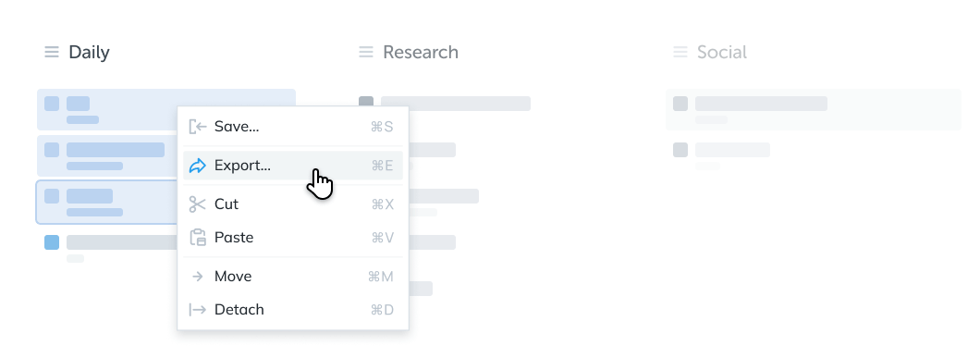Click the scissors Cut icon
Image resolution: width=980 pixels, height=358 pixels.
(198, 204)
